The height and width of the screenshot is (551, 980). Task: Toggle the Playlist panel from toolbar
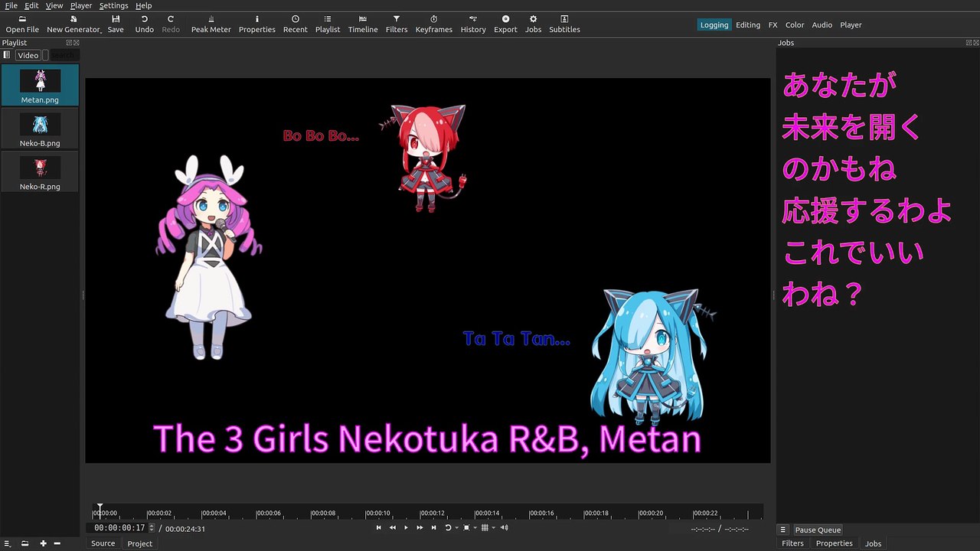click(x=328, y=24)
